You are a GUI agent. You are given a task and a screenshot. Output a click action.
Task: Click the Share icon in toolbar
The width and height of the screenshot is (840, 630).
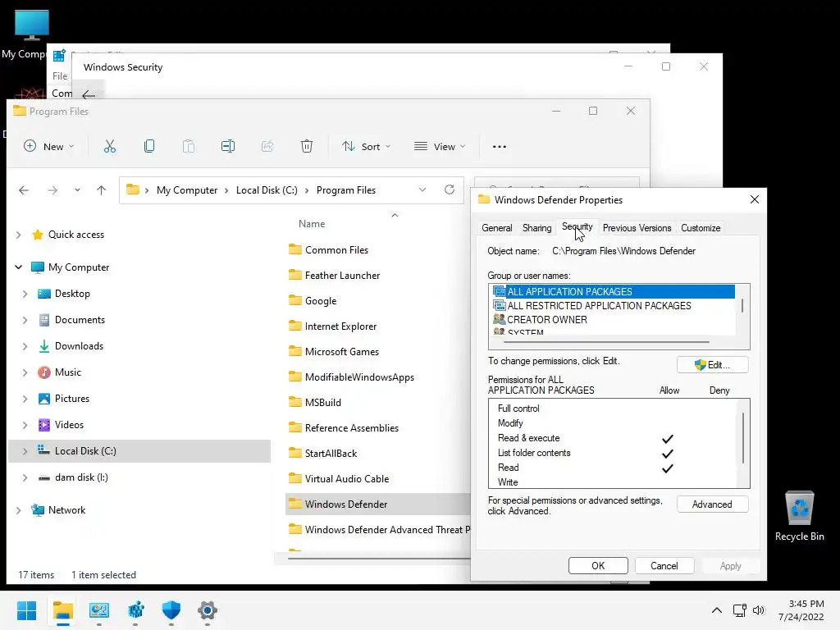point(267,146)
